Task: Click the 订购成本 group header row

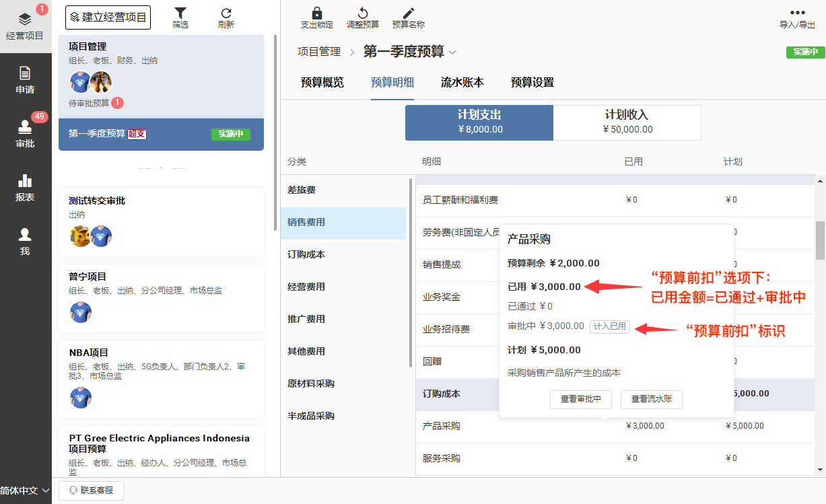Action: pyautogui.click(x=615, y=394)
